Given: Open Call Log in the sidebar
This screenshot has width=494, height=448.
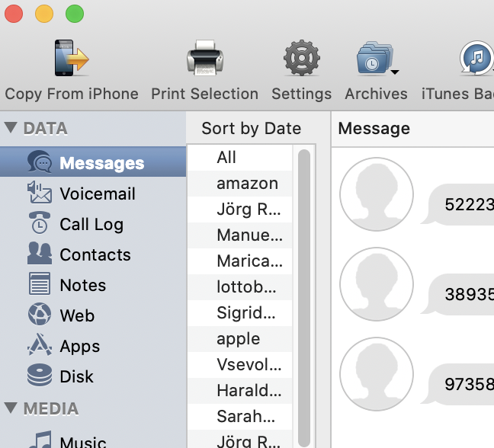Looking at the screenshot, I should [93, 224].
